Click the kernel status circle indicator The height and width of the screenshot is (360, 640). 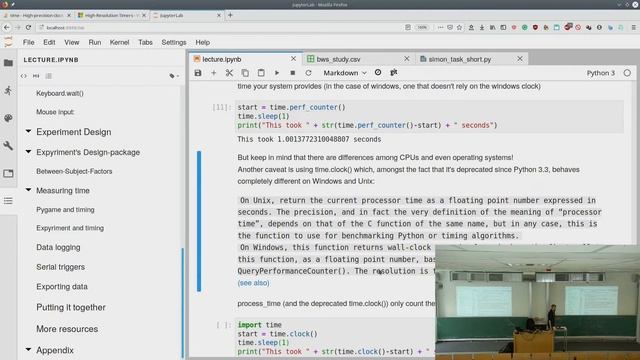click(627, 73)
